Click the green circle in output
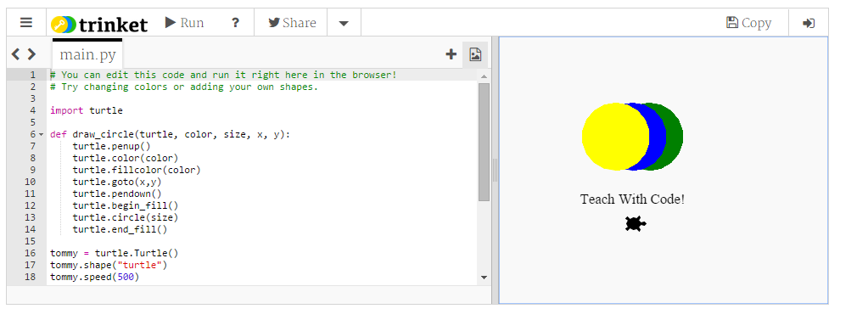 coord(675,137)
